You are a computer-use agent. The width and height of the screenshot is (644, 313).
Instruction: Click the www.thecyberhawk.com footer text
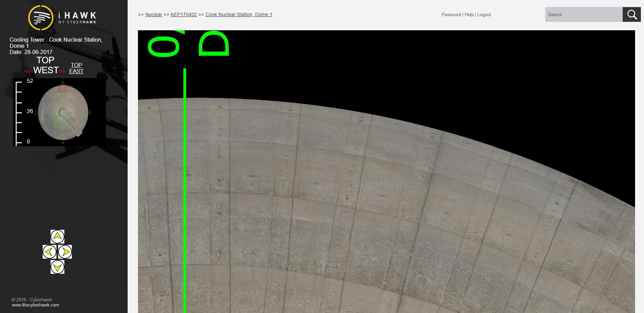(35, 305)
